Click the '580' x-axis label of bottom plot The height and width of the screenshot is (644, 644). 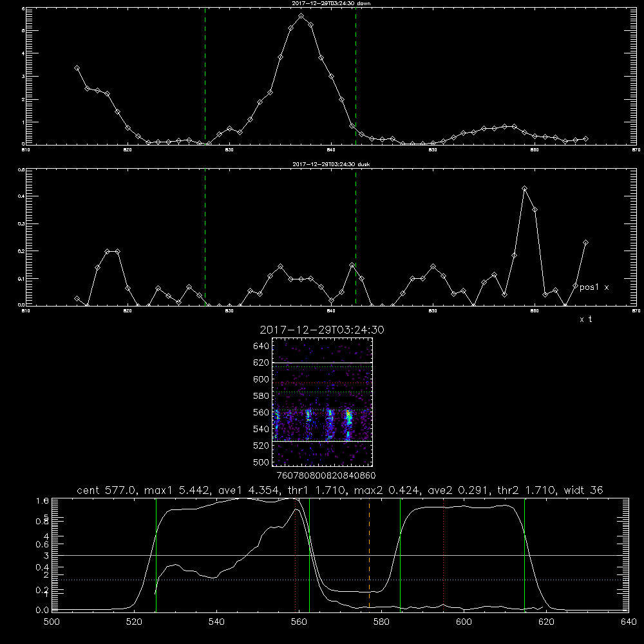pyautogui.click(x=381, y=622)
